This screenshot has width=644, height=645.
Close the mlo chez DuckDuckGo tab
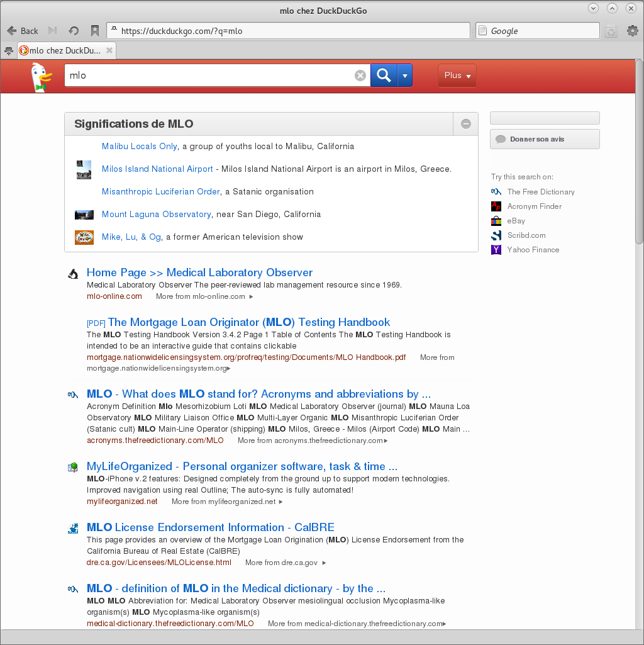point(109,50)
